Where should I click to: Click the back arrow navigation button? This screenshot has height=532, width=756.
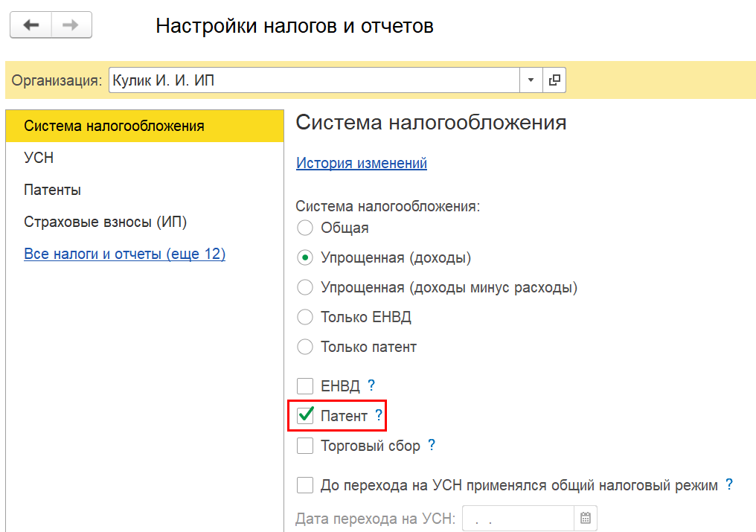(31, 25)
